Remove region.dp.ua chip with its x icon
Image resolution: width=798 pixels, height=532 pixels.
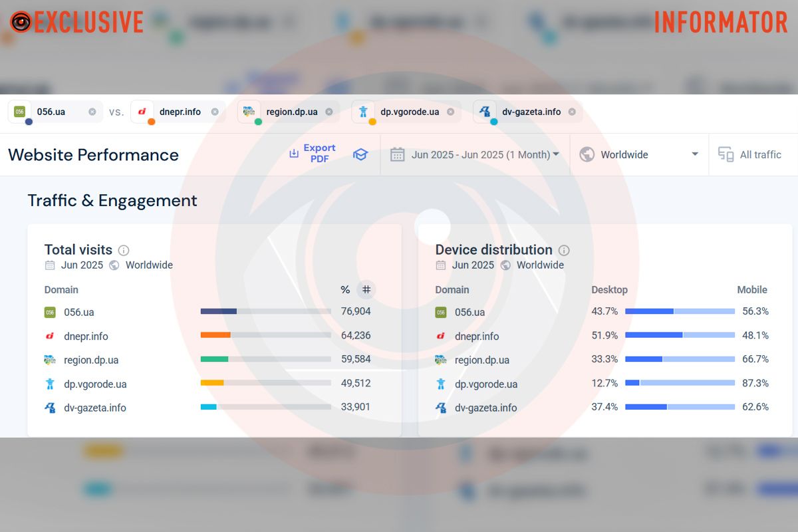[329, 112]
